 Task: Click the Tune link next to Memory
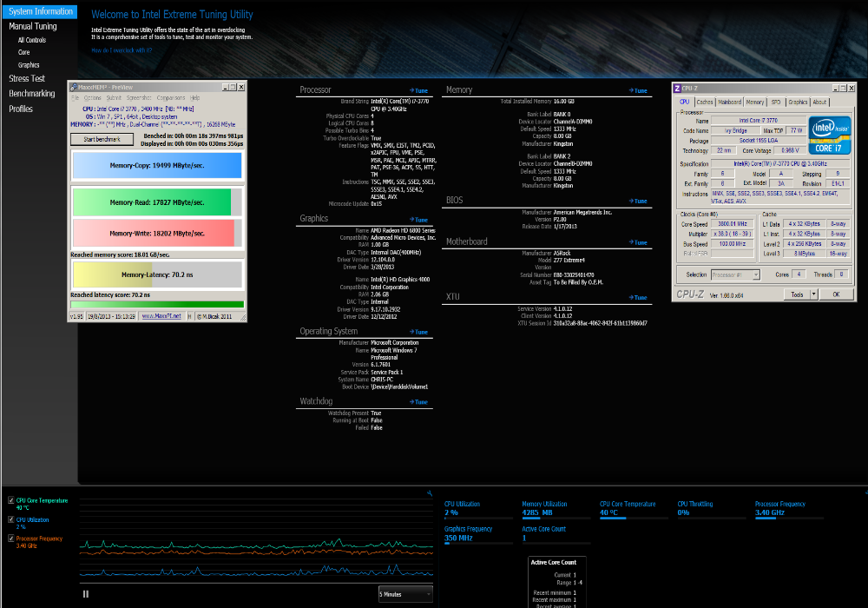click(x=638, y=91)
